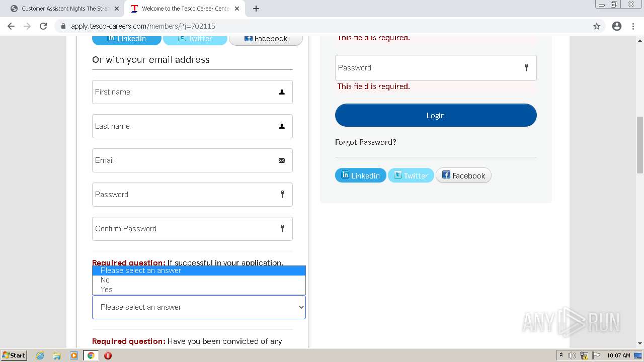Focus the registration Password field
Image resolution: width=644 pixels, height=362 pixels.
tap(192, 195)
